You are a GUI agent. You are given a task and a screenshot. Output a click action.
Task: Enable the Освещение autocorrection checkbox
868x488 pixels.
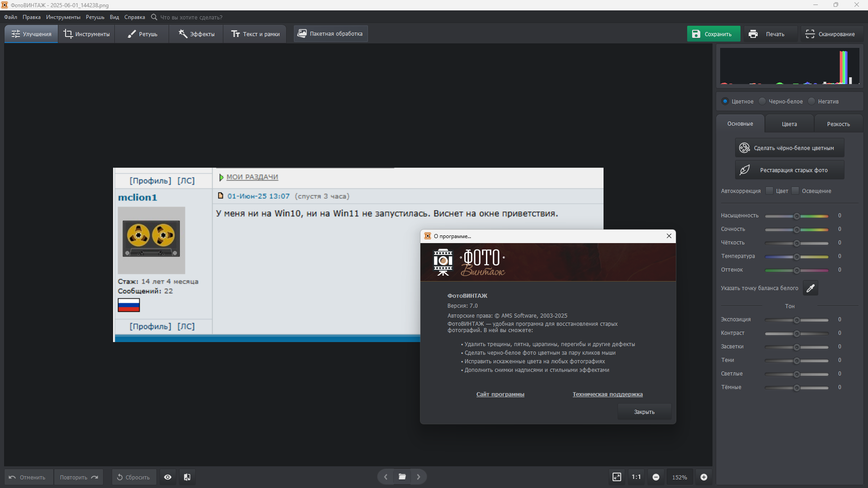pos(795,191)
